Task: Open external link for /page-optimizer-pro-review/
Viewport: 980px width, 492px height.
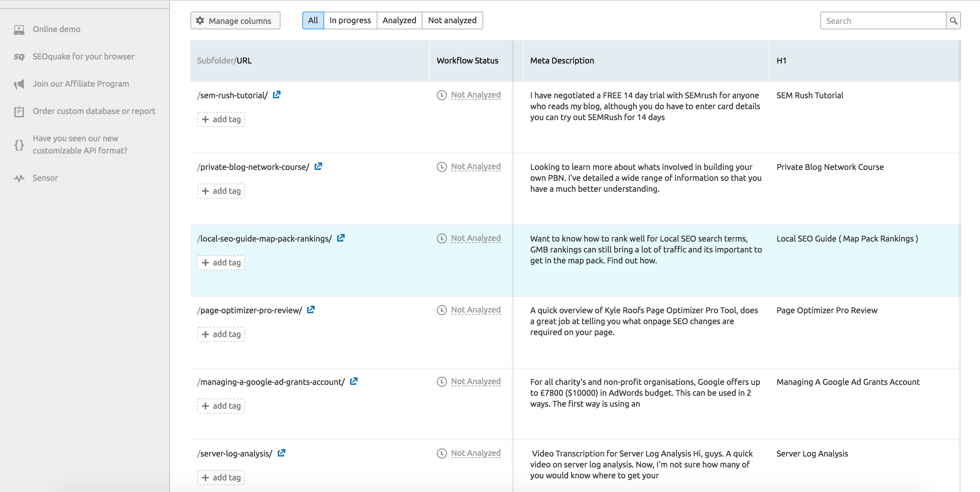Action: point(311,310)
